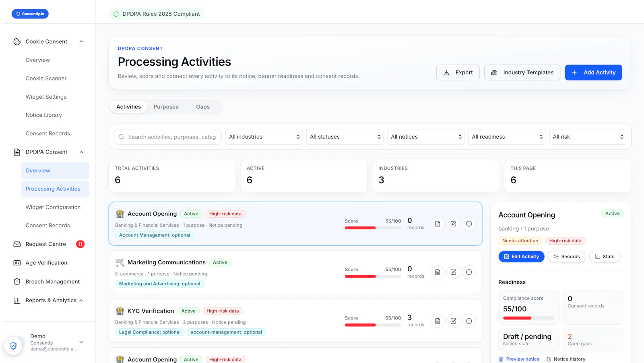Click the Consently.in logo
Viewport: 644px width, 363px height.
30,14
